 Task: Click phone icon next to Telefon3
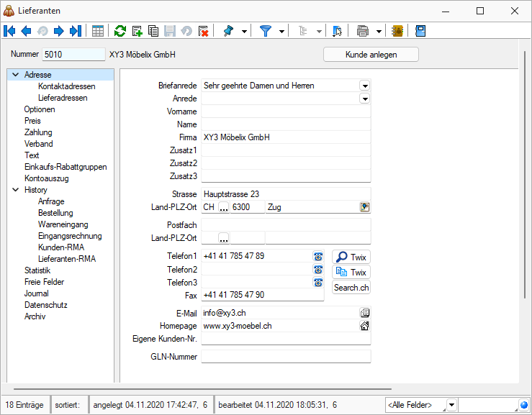(x=318, y=282)
